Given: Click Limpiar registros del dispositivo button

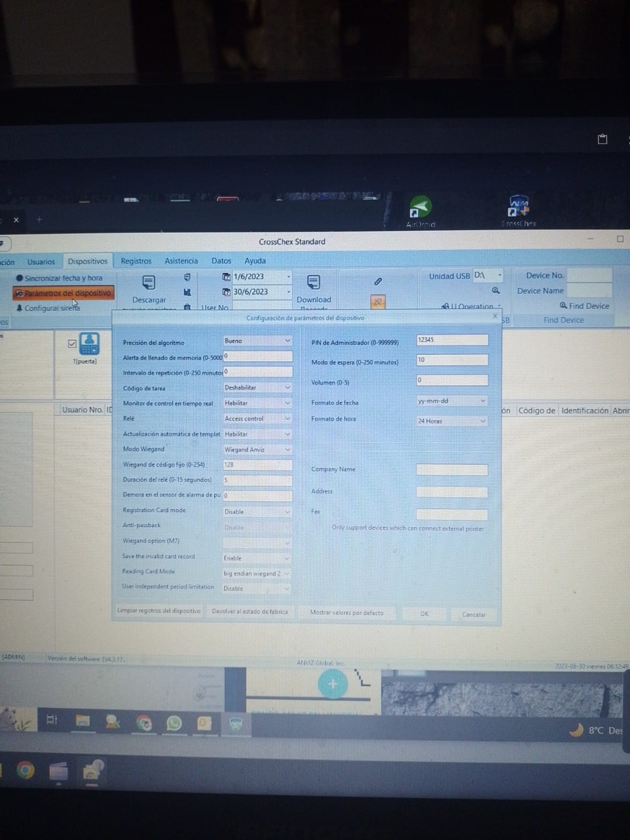Looking at the screenshot, I should coord(159,611).
